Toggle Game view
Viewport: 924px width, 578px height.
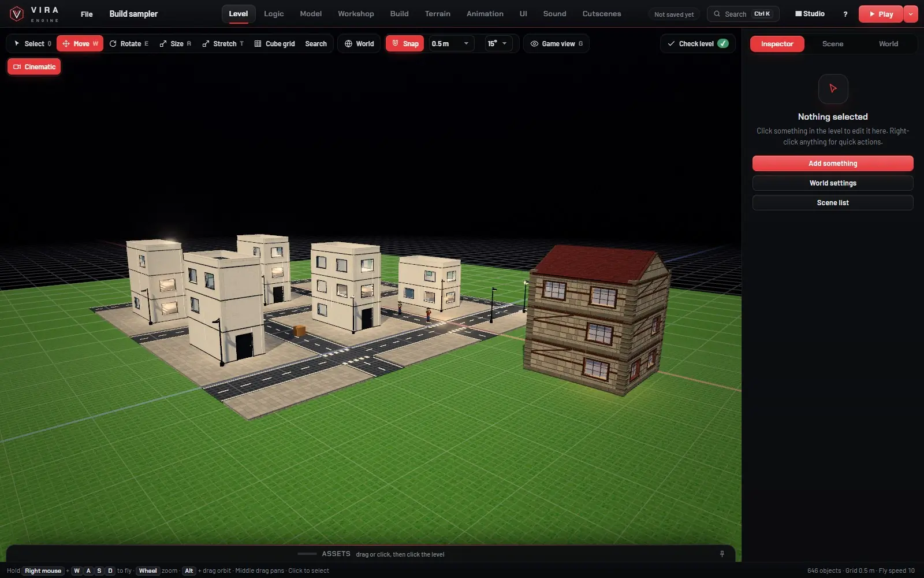(556, 43)
